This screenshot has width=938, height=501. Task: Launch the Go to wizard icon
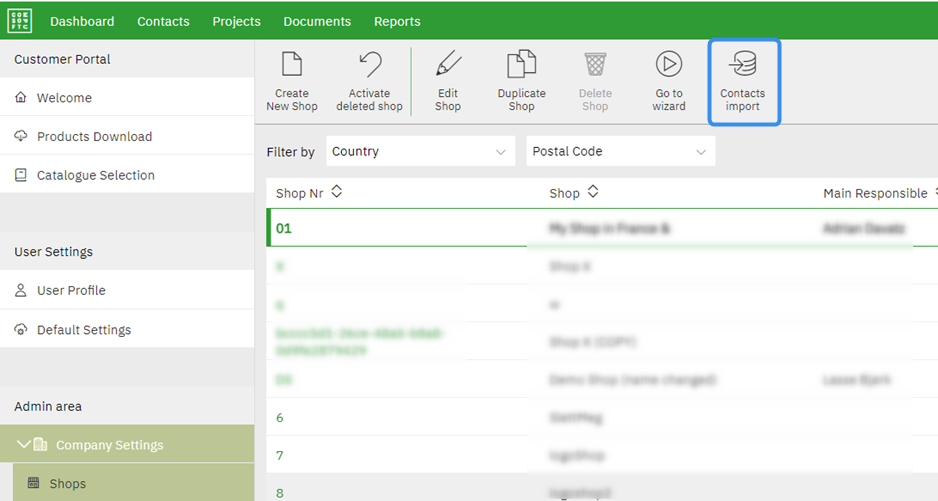click(669, 66)
